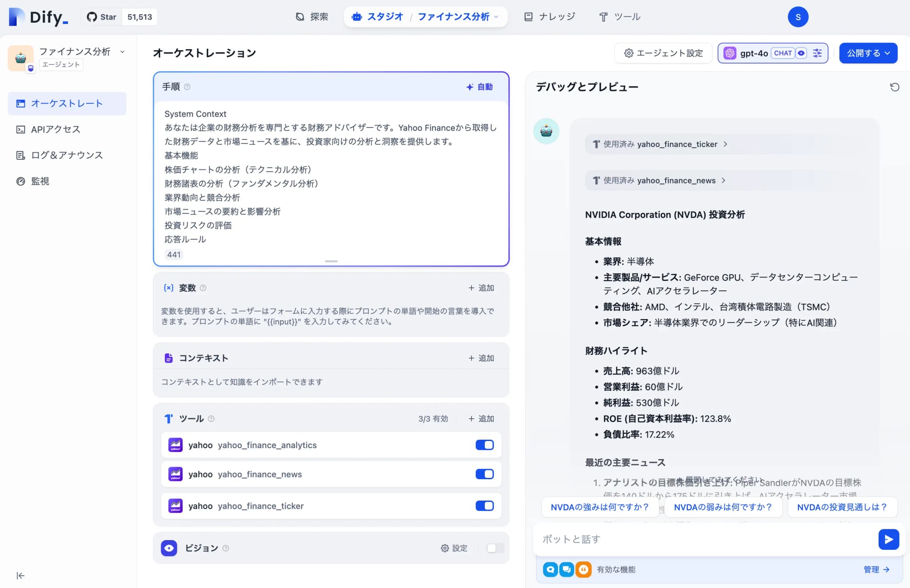Click エージェント設定 button
This screenshot has height=588, width=910.
point(663,53)
